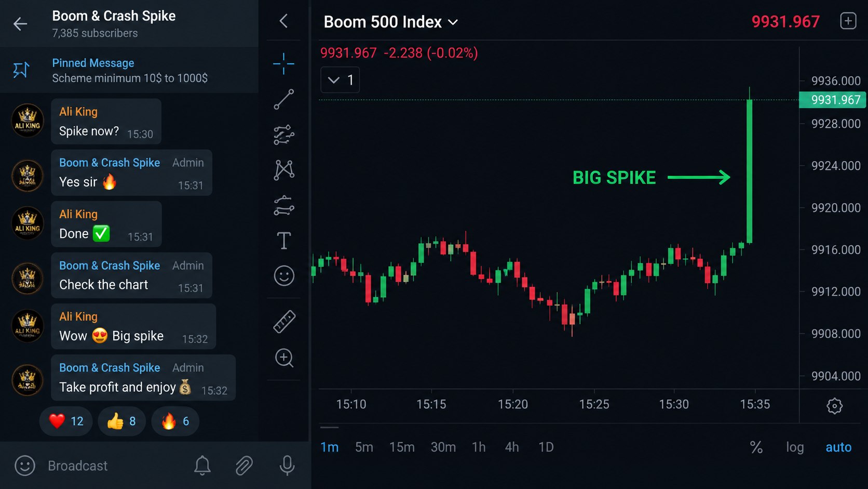Click the current price label 9931.967 on axis
Viewport: 868px width, 489px height.
point(832,100)
